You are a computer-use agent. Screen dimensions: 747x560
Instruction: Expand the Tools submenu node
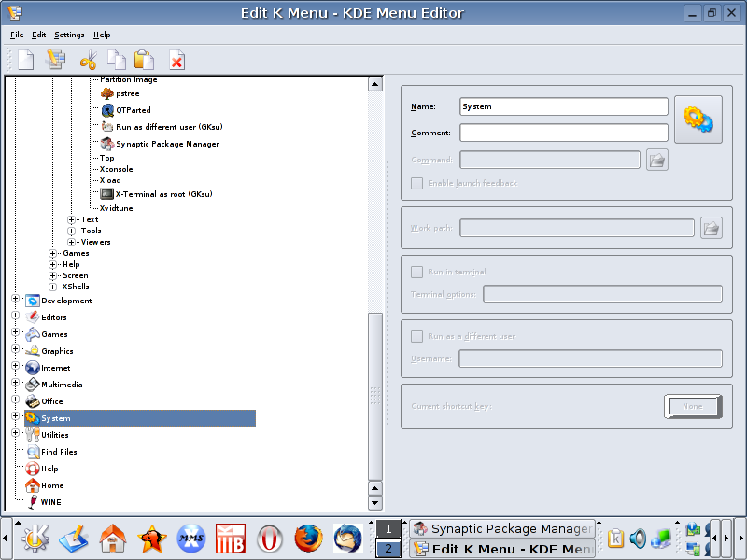coord(72,231)
